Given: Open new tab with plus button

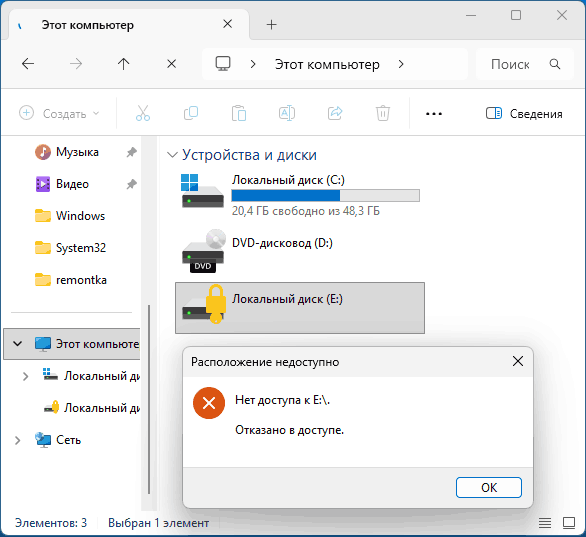Looking at the screenshot, I should point(272,25).
